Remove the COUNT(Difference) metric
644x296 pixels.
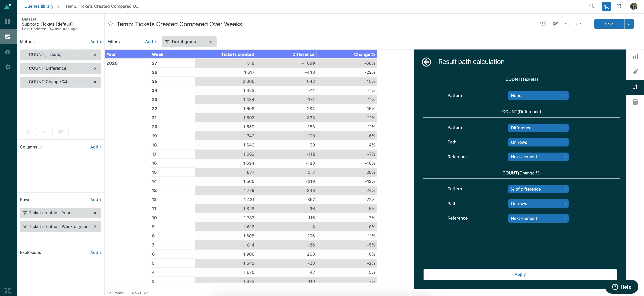[x=95, y=68]
